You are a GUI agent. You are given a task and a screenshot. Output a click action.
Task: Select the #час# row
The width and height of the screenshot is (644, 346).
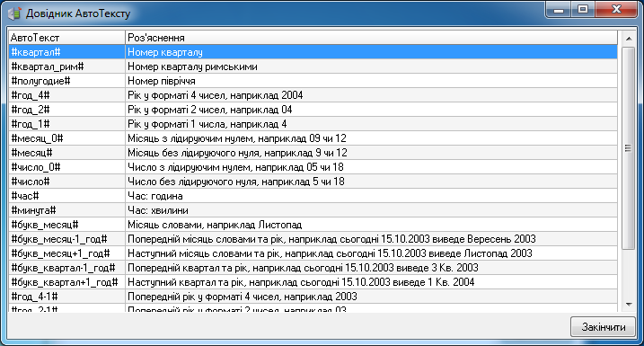pos(313,196)
